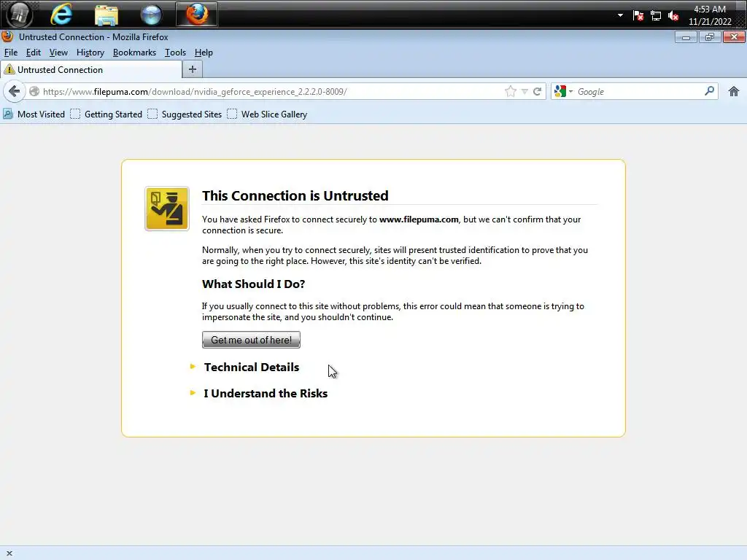Open the Getting Started bookmark

point(107,114)
